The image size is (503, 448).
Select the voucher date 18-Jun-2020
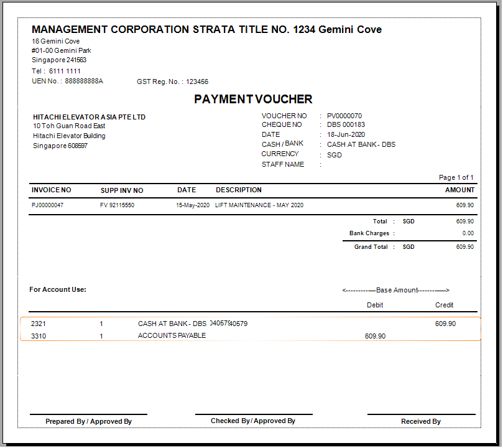pos(346,134)
